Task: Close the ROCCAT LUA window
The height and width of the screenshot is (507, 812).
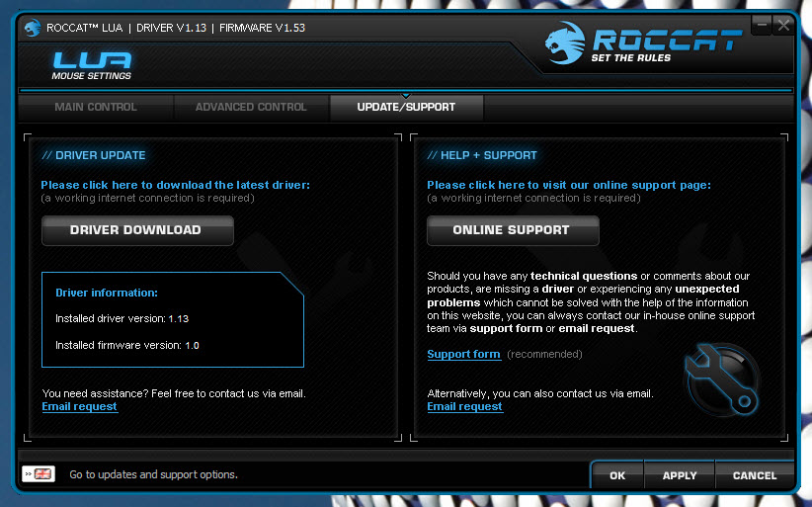Action: coord(783,25)
